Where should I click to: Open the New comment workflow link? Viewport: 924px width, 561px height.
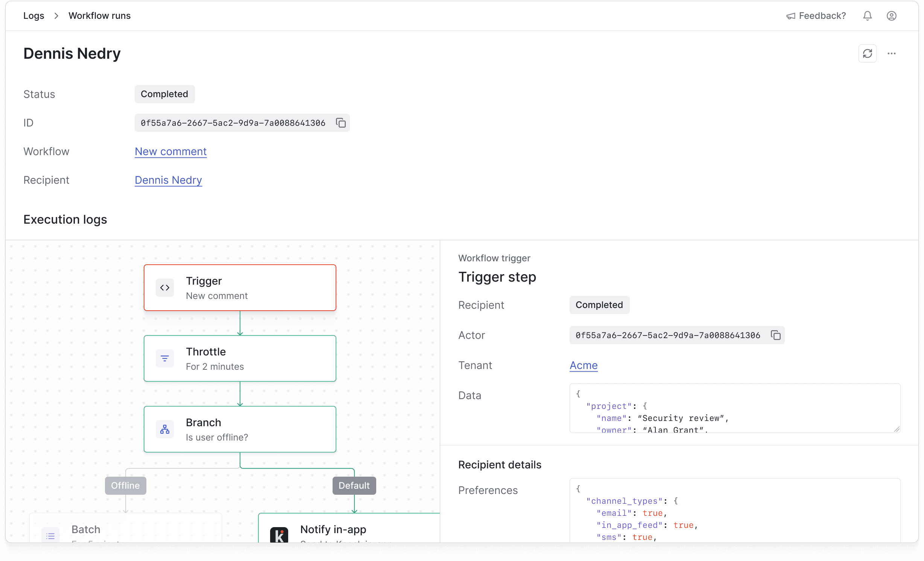(171, 151)
